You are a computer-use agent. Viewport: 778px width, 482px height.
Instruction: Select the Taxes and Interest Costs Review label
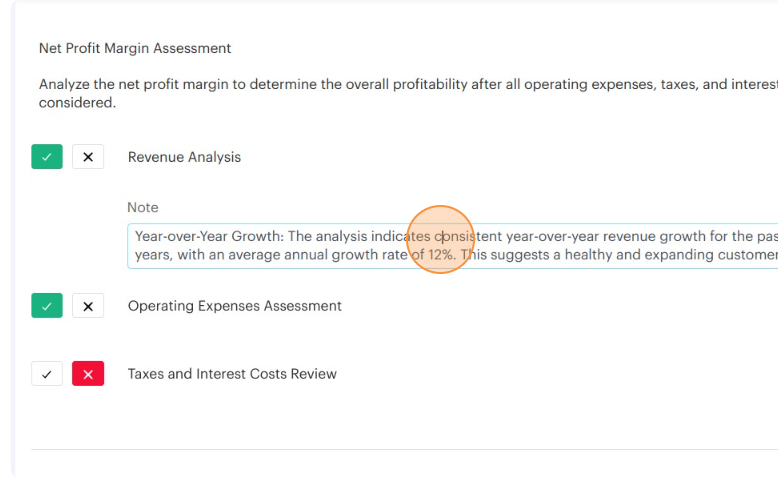pyautogui.click(x=232, y=374)
